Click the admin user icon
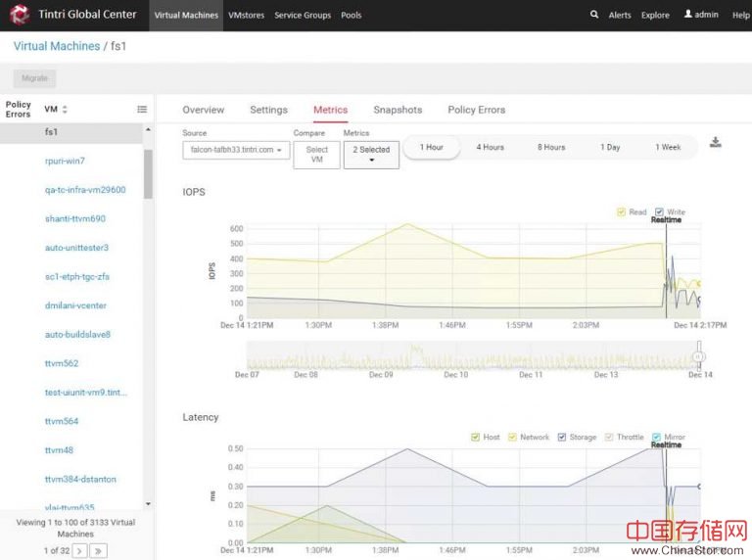This screenshot has width=752, height=560. point(688,15)
